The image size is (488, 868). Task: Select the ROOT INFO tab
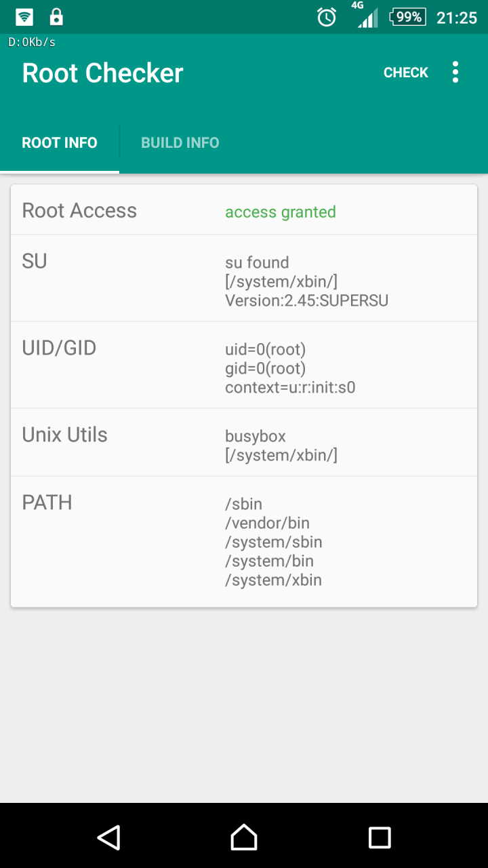pyautogui.click(x=60, y=142)
